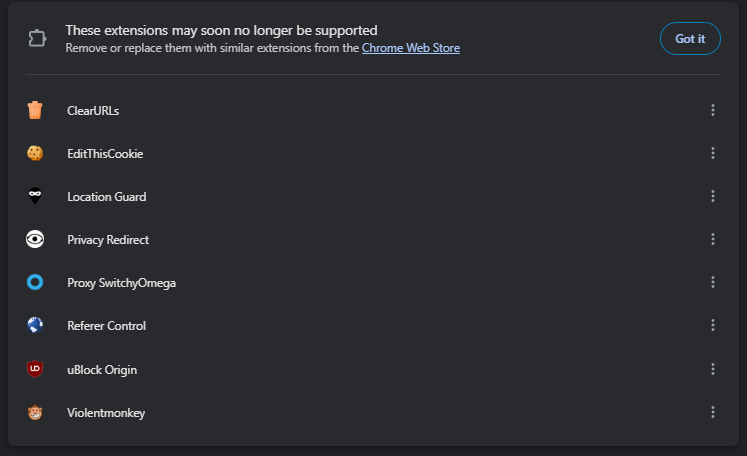747x456 pixels.
Task: Click the Proxy SwitchyOmega circle icon
Action: [35, 283]
